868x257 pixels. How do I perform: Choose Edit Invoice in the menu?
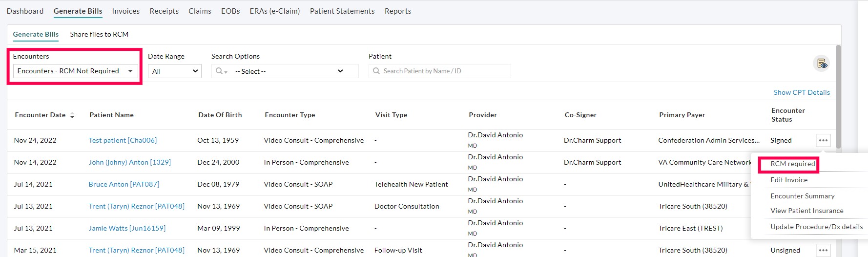click(x=789, y=180)
